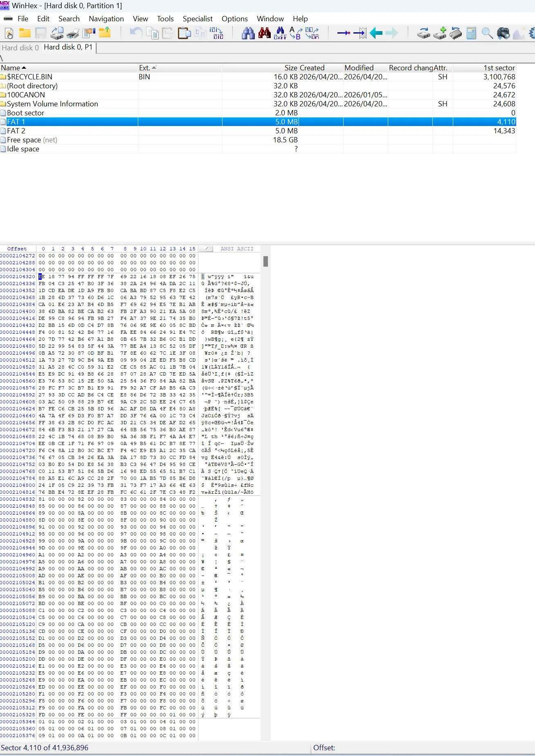Click the ANSI ASCII text column header
Screen dimensions: 535x756
click(x=237, y=249)
